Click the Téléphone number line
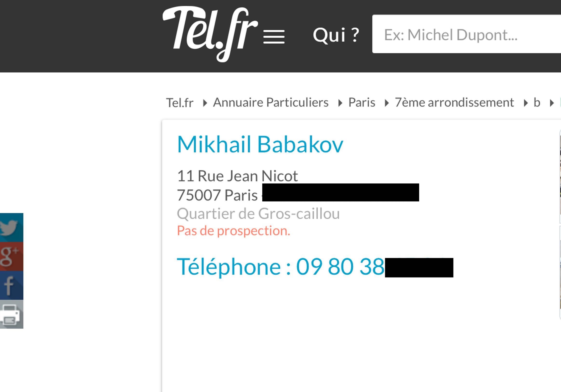This screenshot has width=561, height=392. tap(280, 267)
